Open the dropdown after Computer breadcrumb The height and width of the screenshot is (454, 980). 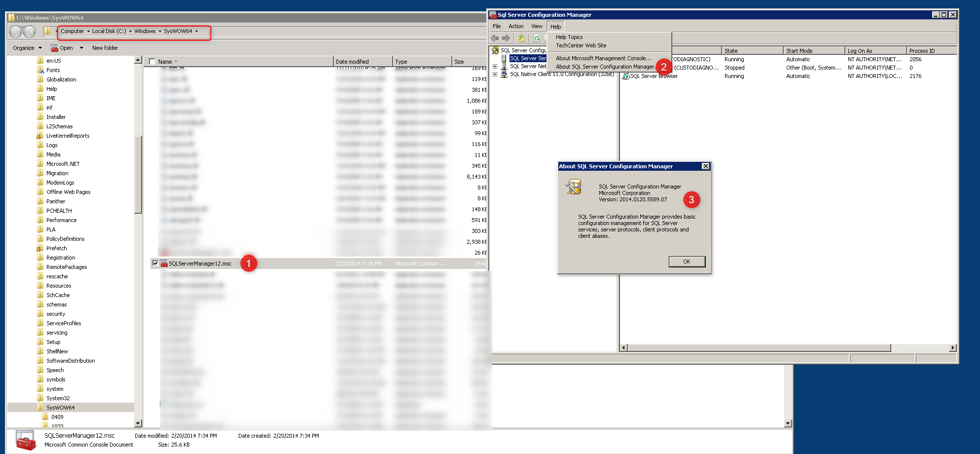pos(88,31)
